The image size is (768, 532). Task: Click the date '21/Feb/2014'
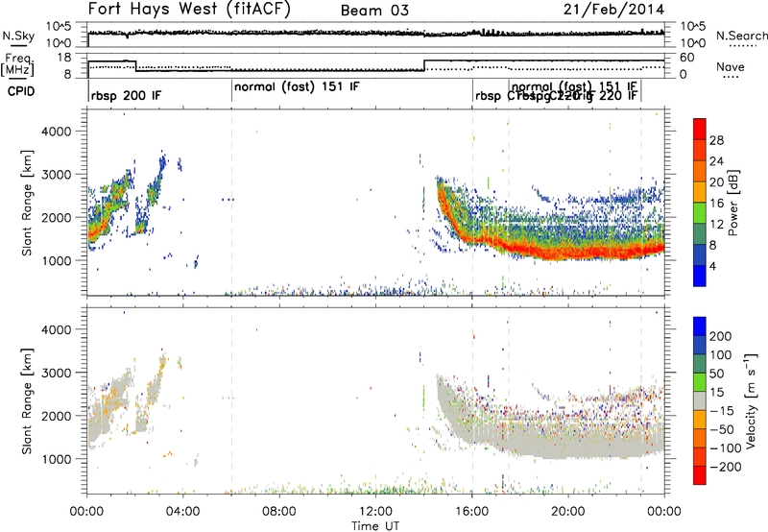click(613, 9)
